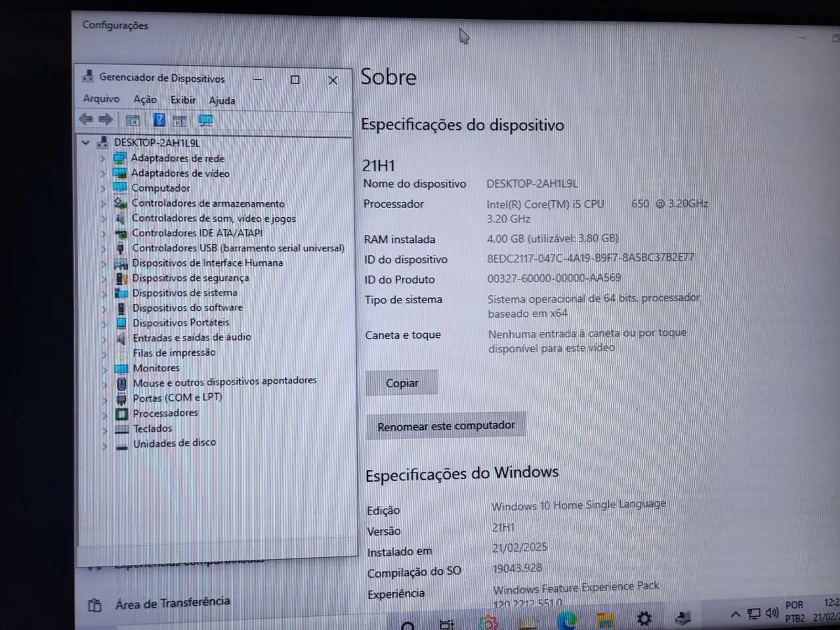The height and width of the screenshot is (630, 840).
Task: Open the Ação menu
Action: click(145, 99)
